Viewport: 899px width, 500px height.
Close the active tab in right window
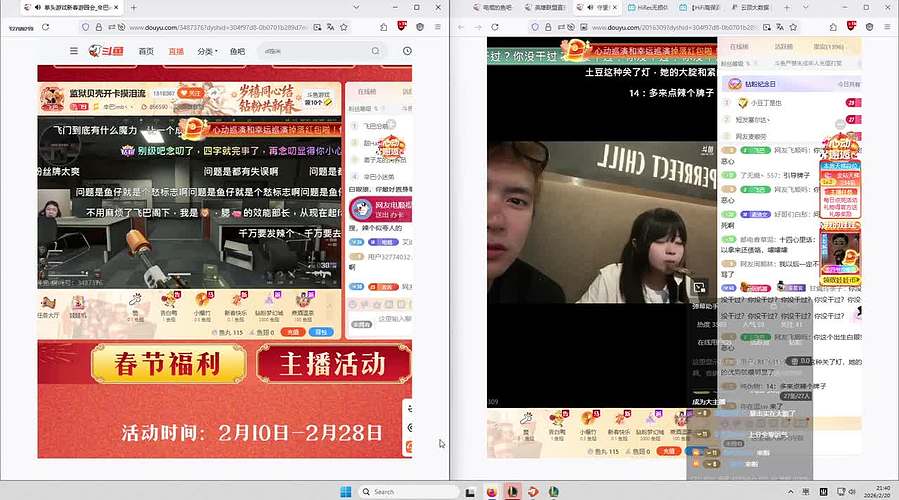click(x=615, y=7)
